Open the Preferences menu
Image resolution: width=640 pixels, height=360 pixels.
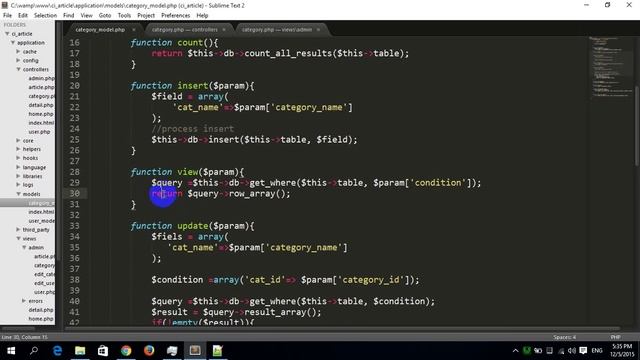click(x=176, y=16)
